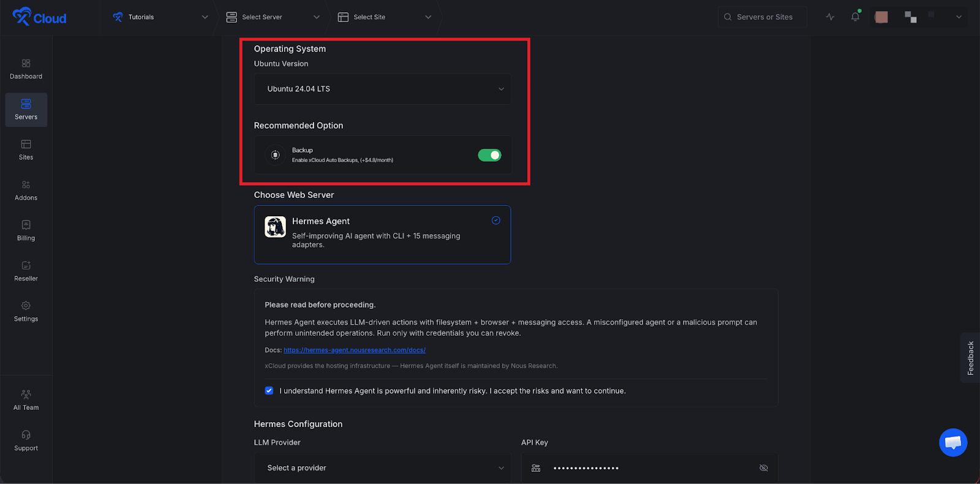Select the Hermes Agent web server card
Screen dimensions: 980x484
click(x=382, y=235)
